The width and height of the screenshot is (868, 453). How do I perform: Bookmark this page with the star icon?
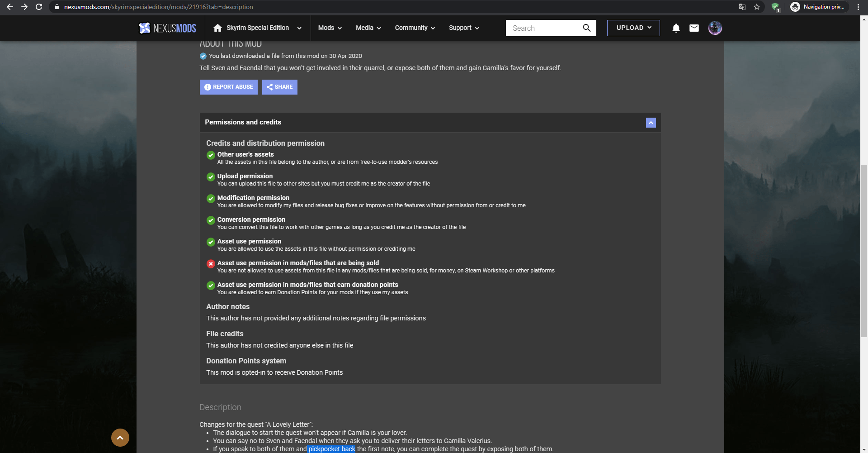(x=757, y=7)
